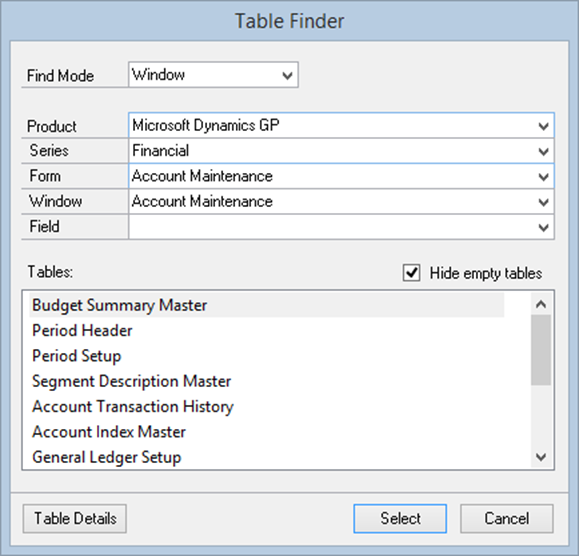Open the Series dropdown list

pyautogui.click(x=341, y=151)
